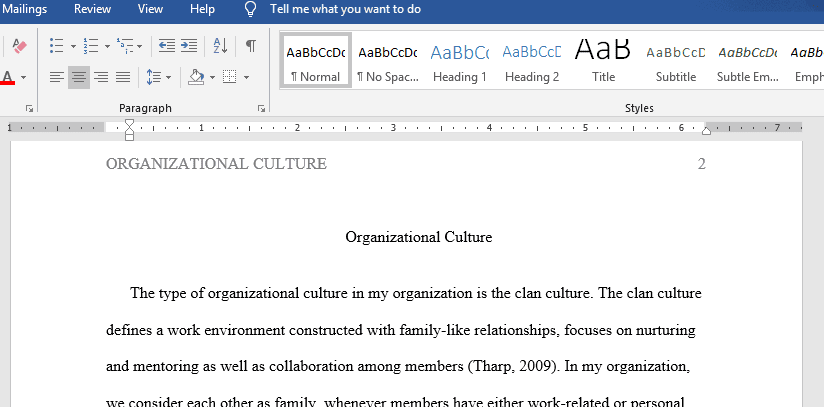Open the Mailings tab
The height and width of the screenshot is (407, 824).
[24, 9]
